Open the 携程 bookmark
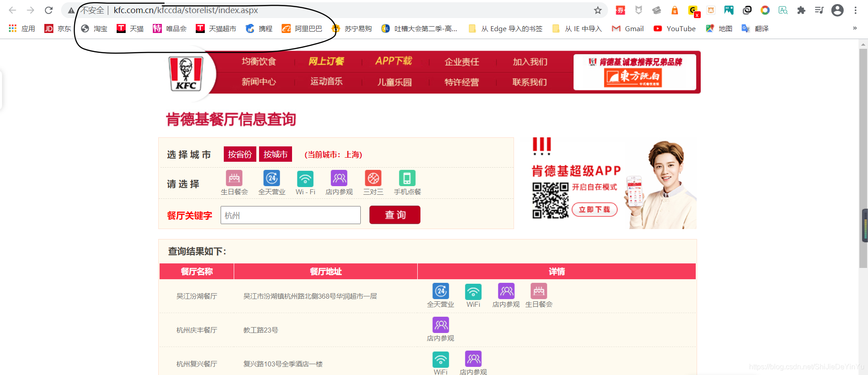Screen dimensions: 868x375 [259, 28]
